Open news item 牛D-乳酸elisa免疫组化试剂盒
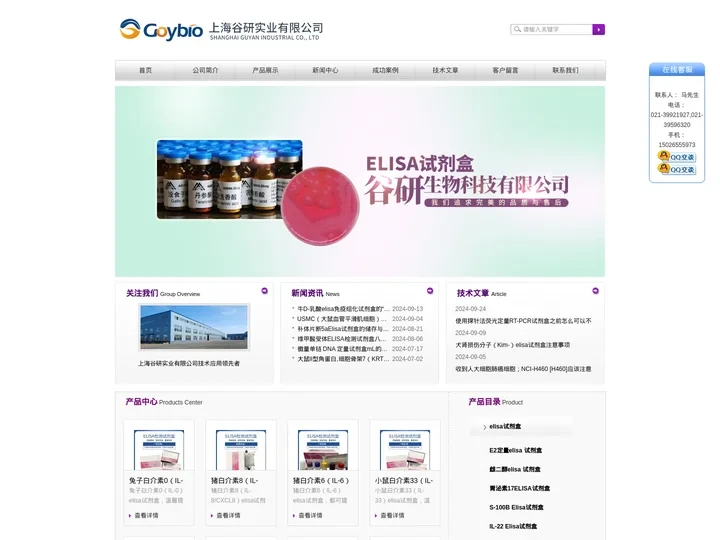The height and width of the screenshot is (540, 720). coord(343,309)
